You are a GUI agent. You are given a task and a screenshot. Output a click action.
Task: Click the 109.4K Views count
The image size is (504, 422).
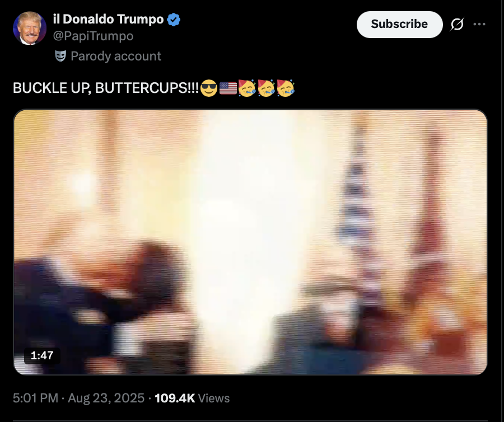coord(192,398)
